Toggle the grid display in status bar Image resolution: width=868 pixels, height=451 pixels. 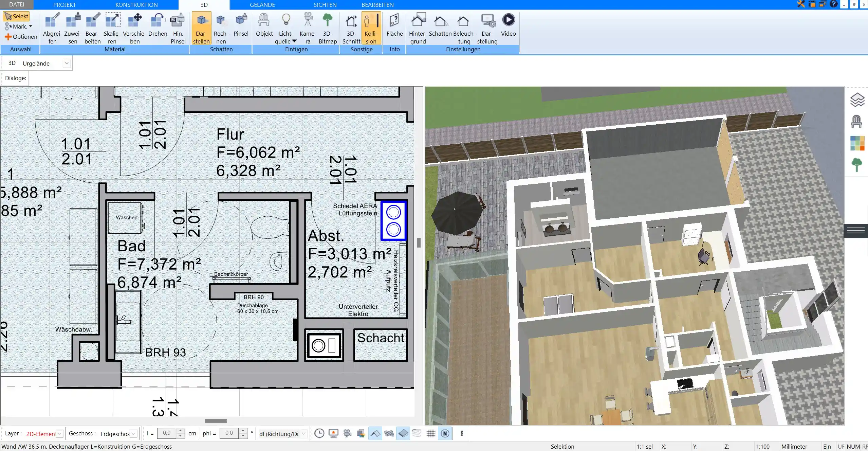point(430,433)
